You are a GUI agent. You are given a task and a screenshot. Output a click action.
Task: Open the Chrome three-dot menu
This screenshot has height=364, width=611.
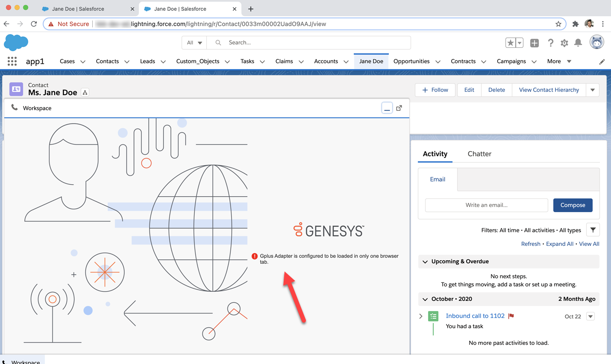[603, 24]
